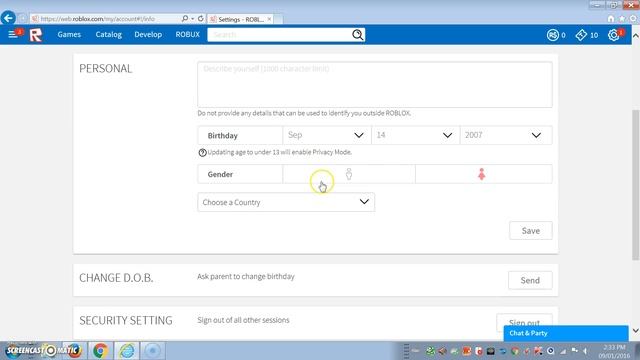
Task: Click the network signal tray icon
Action: coord(563,351)
